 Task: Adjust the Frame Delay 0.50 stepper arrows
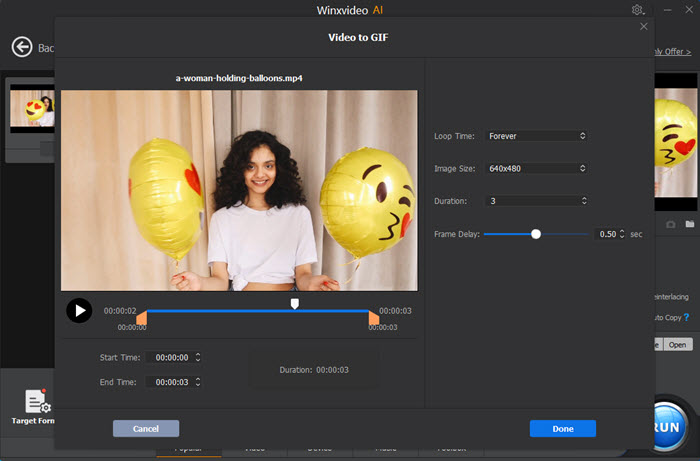point(622,234)
